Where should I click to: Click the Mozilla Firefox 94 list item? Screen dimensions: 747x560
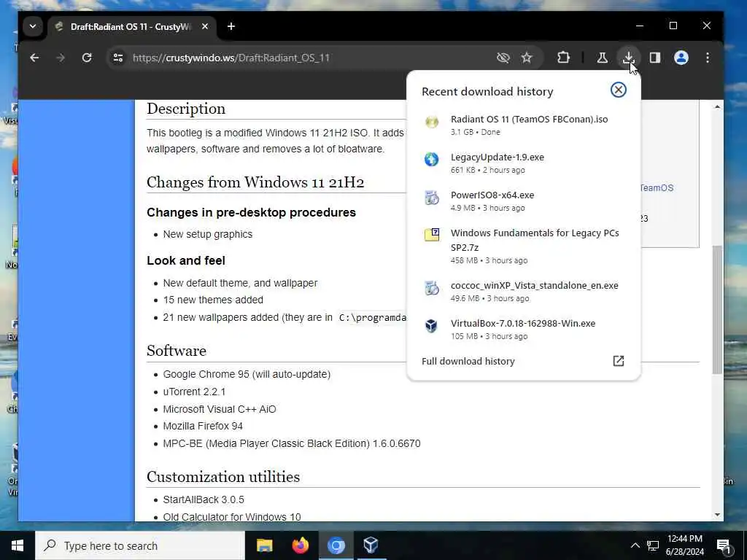(203, 426)
